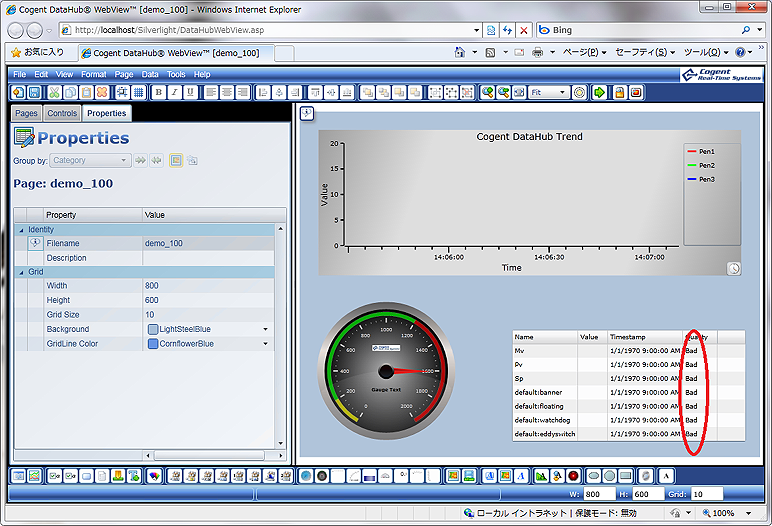
Task: Toggle Bold formatting
Action: [x=159, y=92]
